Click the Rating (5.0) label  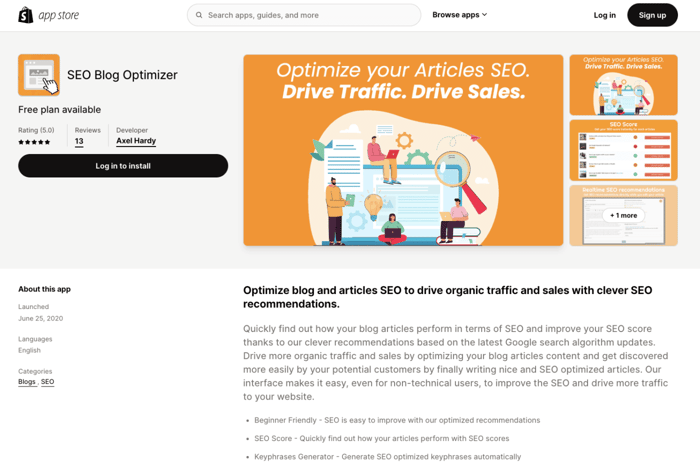click(x=36, y=130)
